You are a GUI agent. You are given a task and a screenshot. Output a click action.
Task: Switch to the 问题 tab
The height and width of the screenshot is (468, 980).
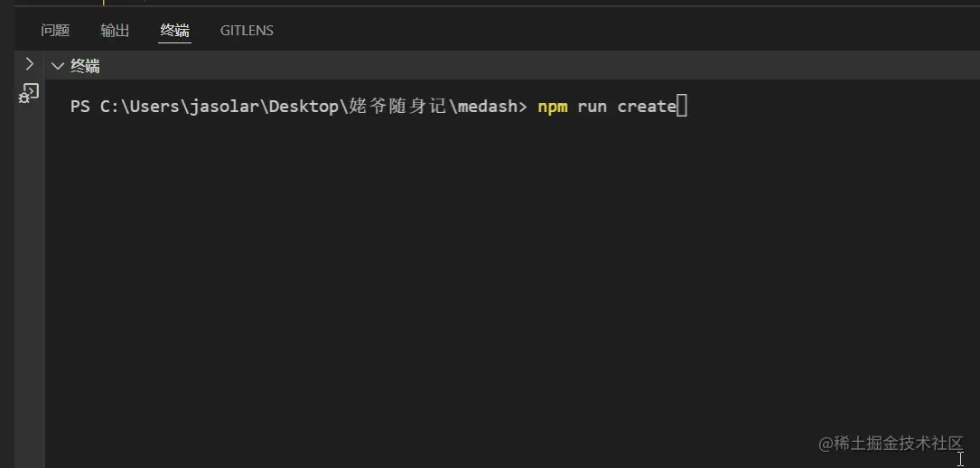point(55,31)
